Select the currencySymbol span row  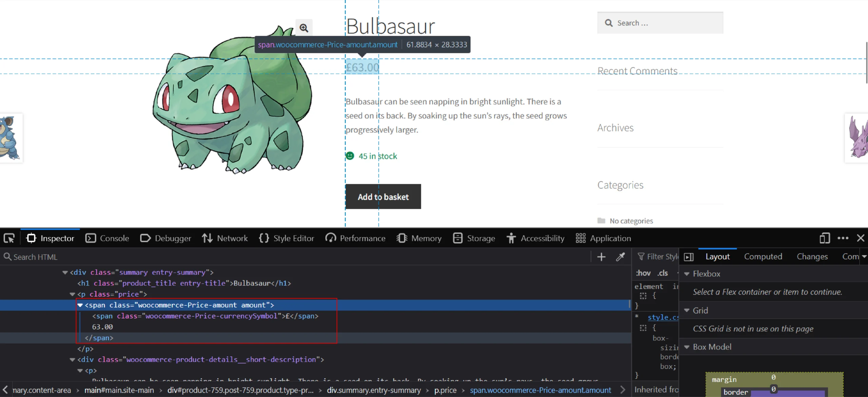pyautogui.click(x=315, y=316)
